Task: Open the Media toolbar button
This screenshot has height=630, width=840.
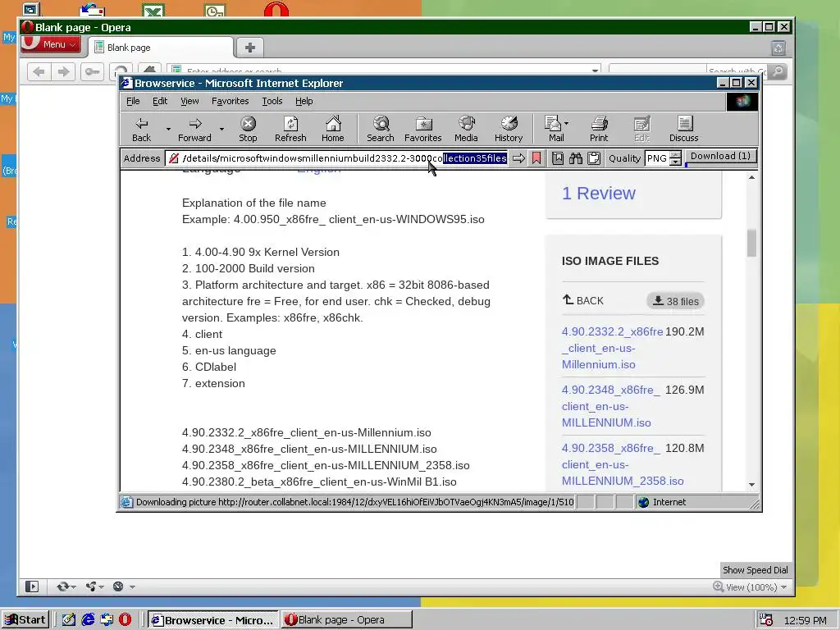Action: 466,129
